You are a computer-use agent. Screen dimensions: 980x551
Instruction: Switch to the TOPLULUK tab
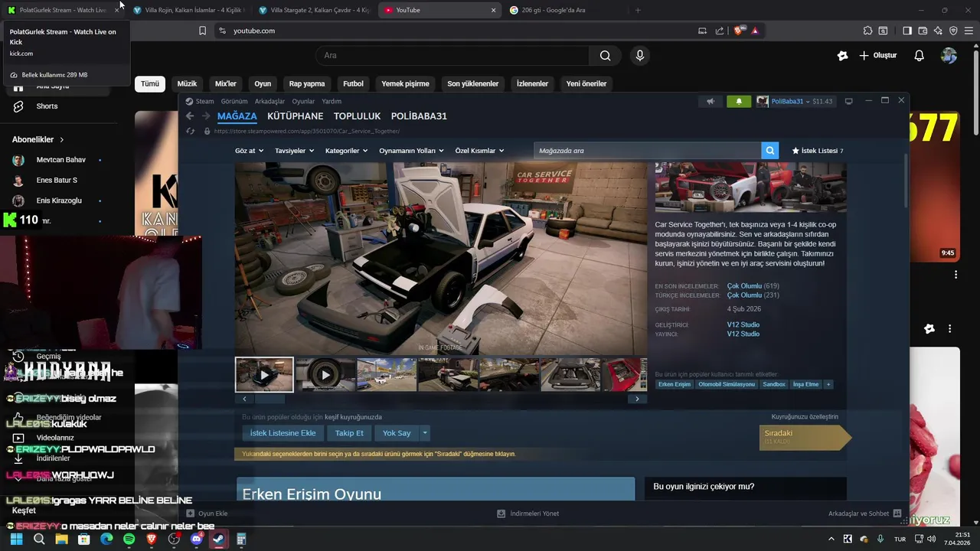pos(357,116)
